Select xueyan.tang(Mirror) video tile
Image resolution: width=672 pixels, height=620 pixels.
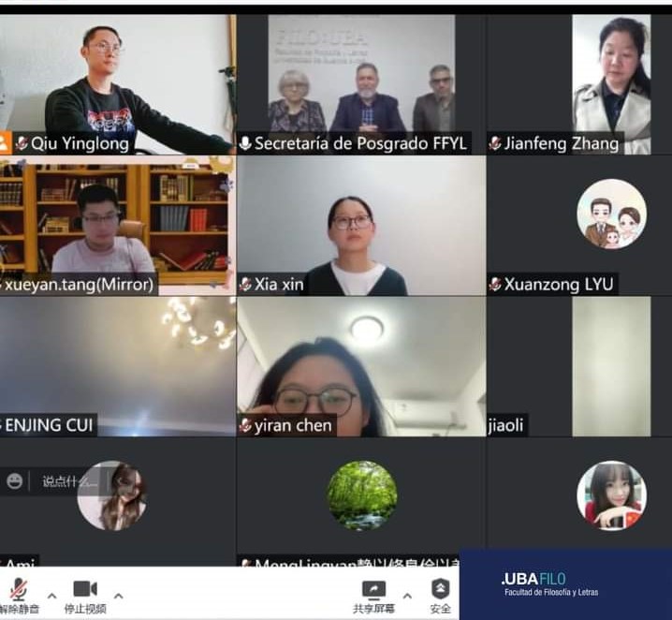point(117,226)
